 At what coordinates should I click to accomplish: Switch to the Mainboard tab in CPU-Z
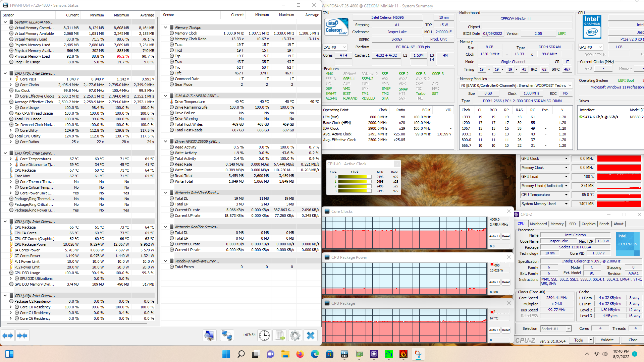(538, 224)
